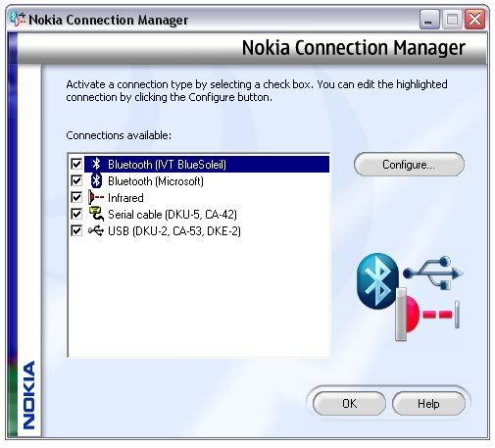The height and width of the screenshot is (448, 495).
Task: Select Serial cable (DKU-5, CA-42) text
Action: pos(173,215)
